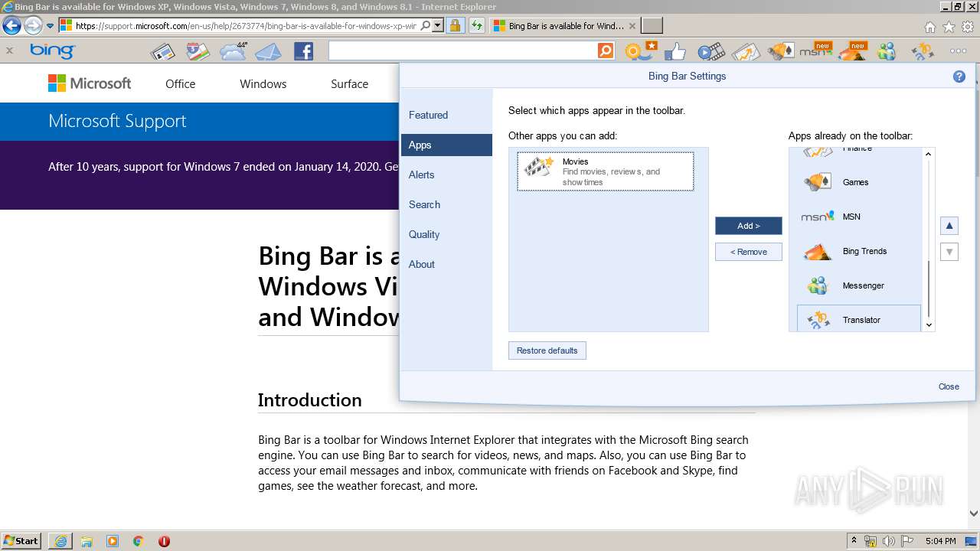Open the Games app icon on toolbar
Screen dimensions: 980x551
781,52
